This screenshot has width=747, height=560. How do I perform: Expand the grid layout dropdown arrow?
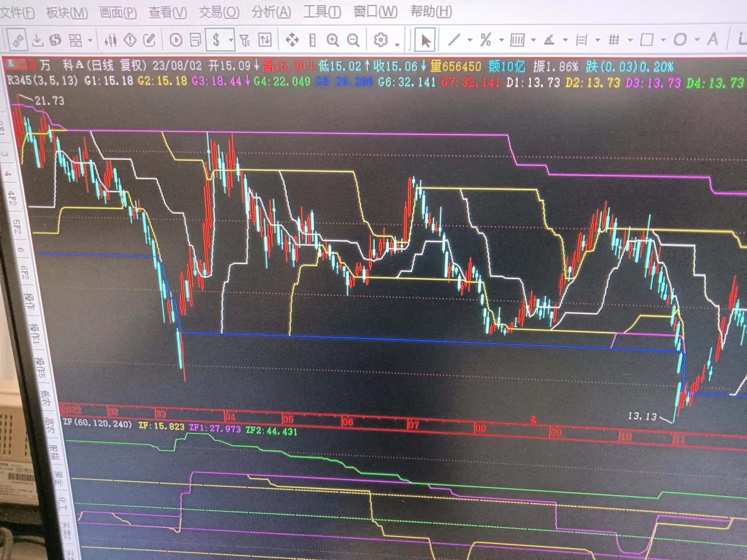(x=90, y=41)
